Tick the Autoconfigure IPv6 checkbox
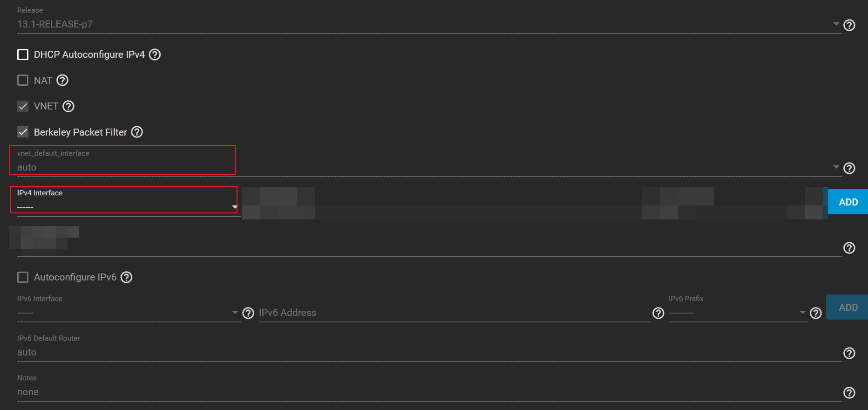Image resolution: width=868 pixels, height=410 pixels. (23, 277)
